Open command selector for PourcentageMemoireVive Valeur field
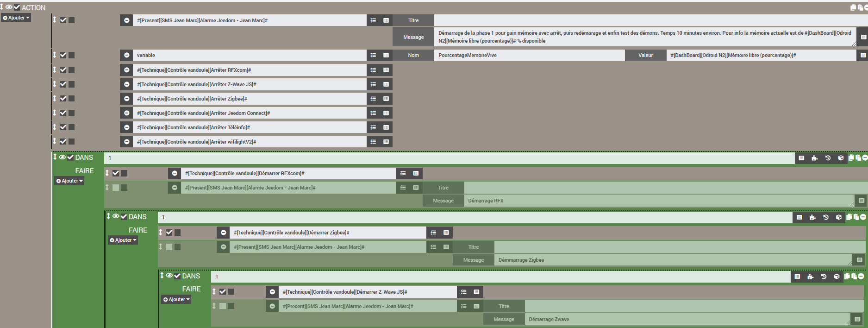 coord(863,55)
